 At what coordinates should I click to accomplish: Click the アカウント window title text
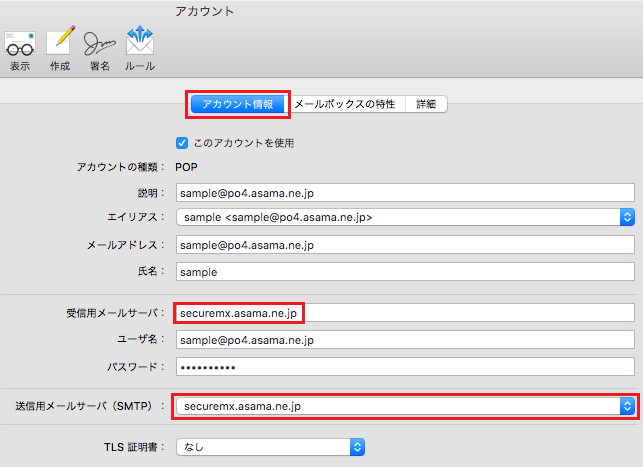205,11
